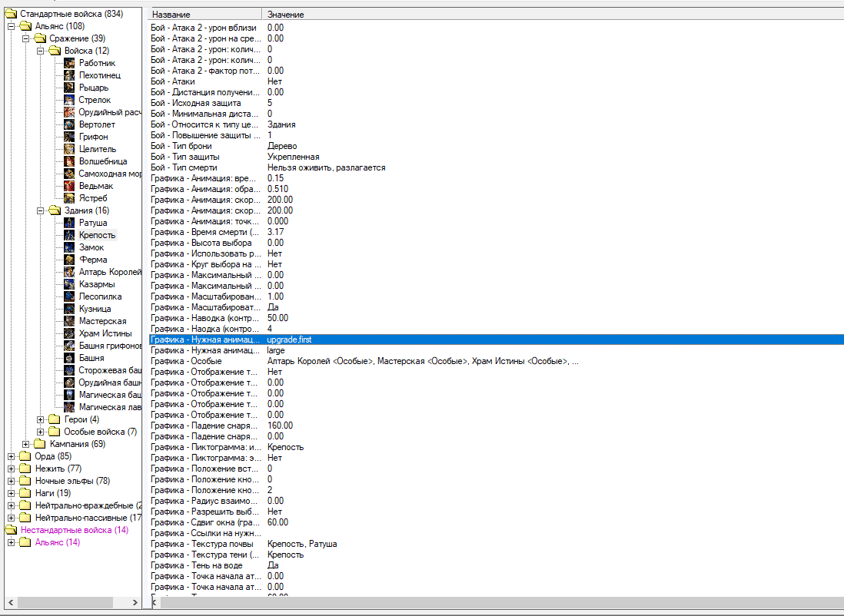Screen dimensions: 844x616
Task: Click the Волшебница unit icon
Action: click(x=69, y=161)
